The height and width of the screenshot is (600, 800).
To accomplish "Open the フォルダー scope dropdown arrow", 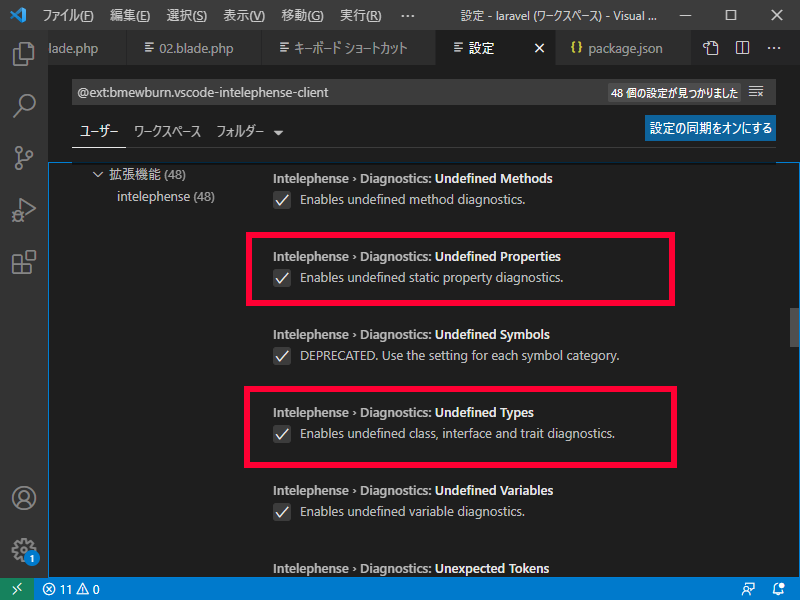I will pyautogui.click(x=278, y=133).
